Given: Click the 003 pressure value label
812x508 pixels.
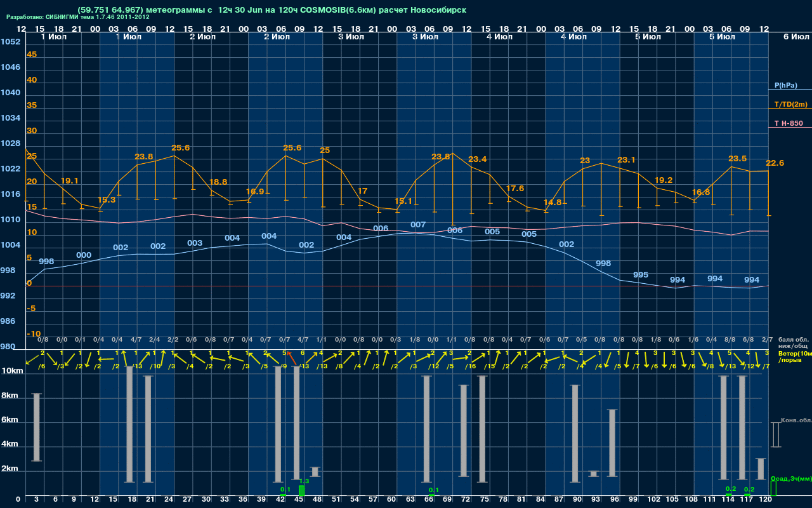Looking at the screenshot, I should [x=195, y=243].
